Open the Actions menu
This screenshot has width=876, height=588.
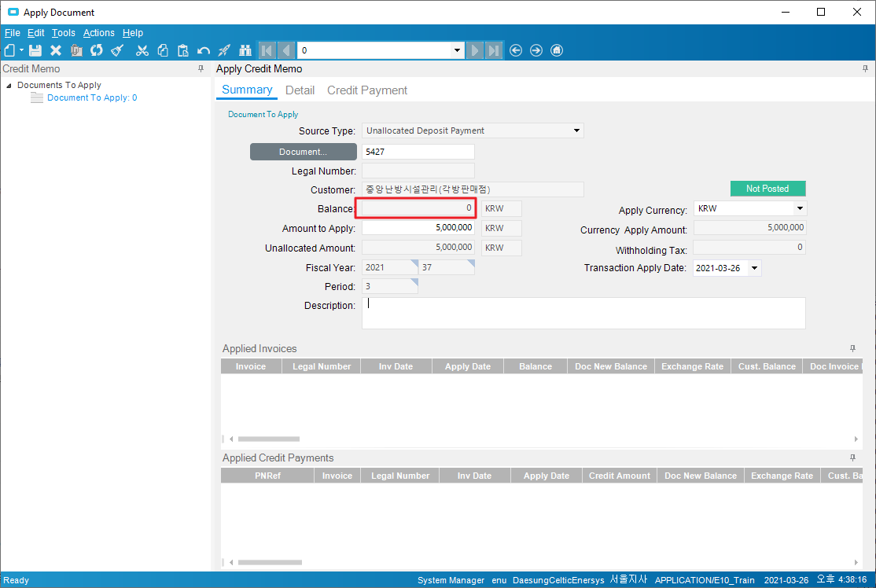[98, 33]
